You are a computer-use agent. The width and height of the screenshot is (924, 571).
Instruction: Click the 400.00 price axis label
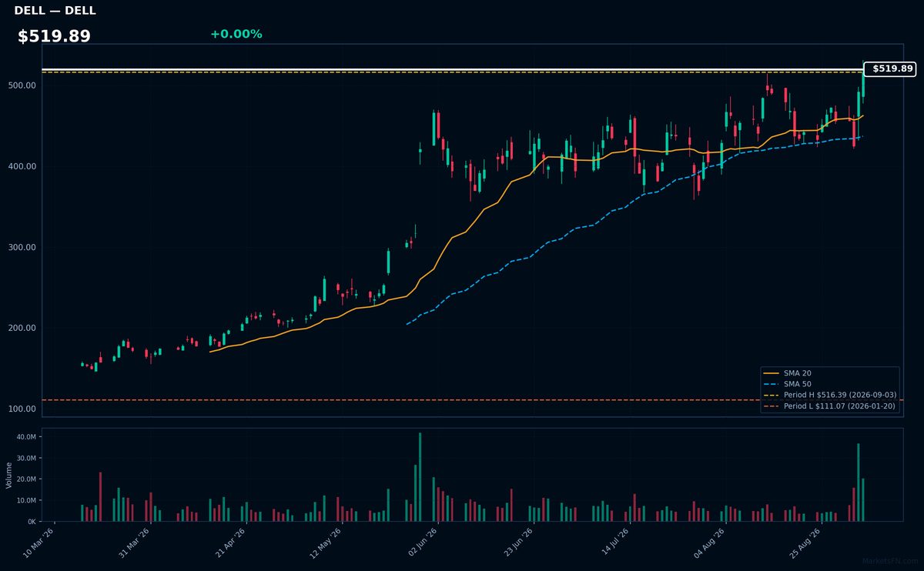coord(23,166)
